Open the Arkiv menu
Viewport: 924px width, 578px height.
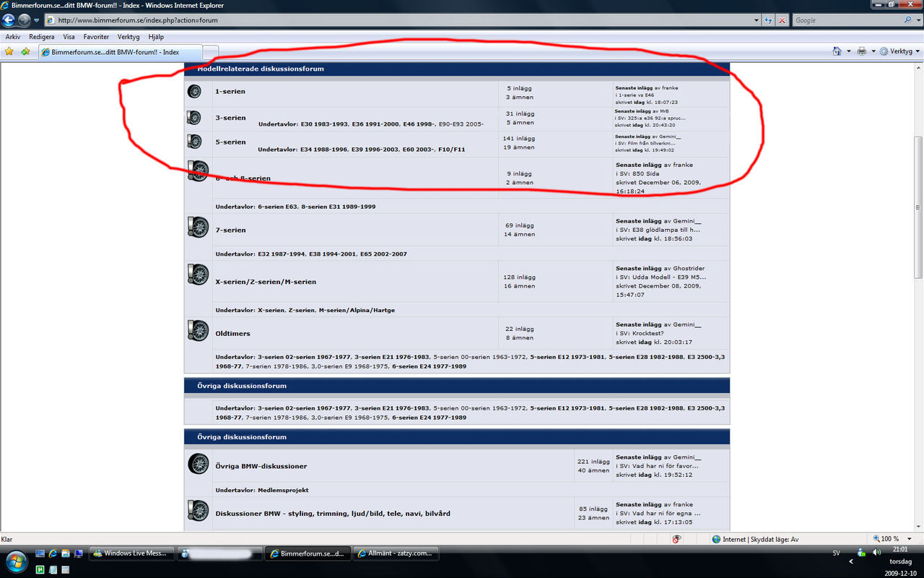coord(13,36)
